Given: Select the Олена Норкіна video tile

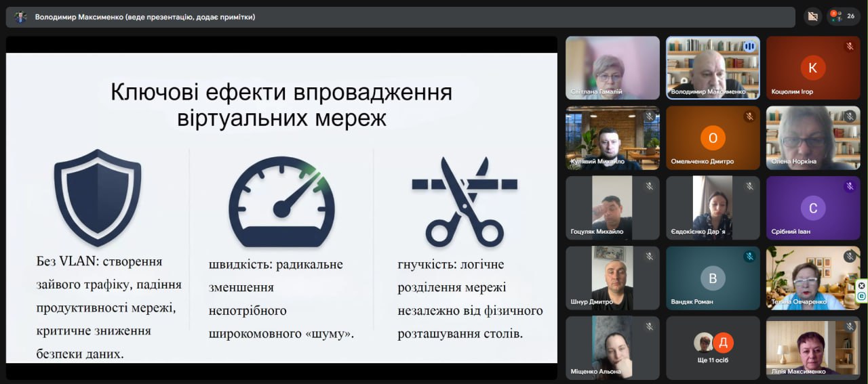Looking at the screenshot, I should [813, 137].
